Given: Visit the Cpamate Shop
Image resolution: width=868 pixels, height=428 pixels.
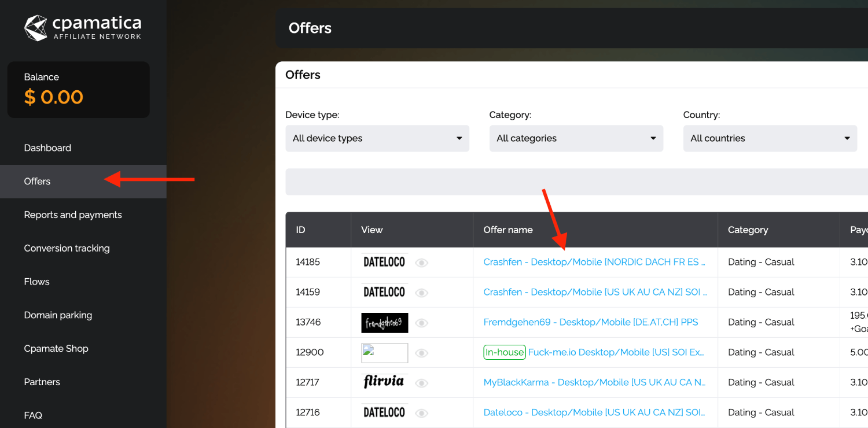Looking at the screenshot, I should click(x=56, y=349).
